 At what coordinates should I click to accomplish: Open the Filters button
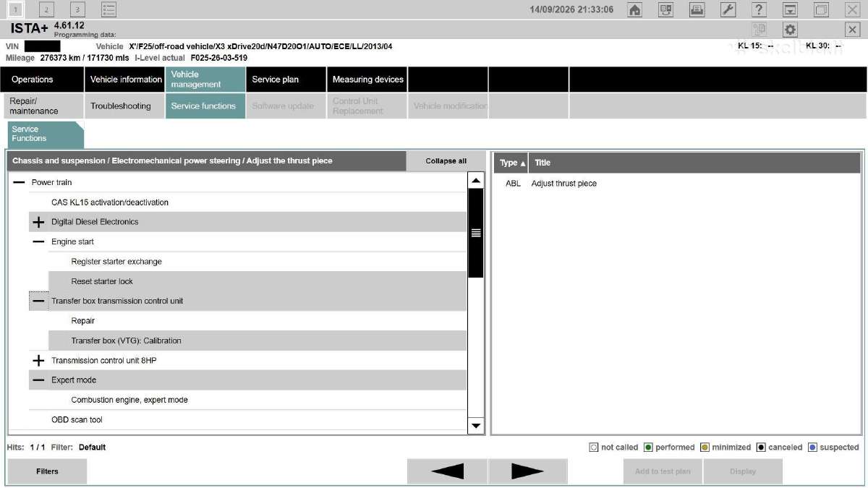pos(47,471)
